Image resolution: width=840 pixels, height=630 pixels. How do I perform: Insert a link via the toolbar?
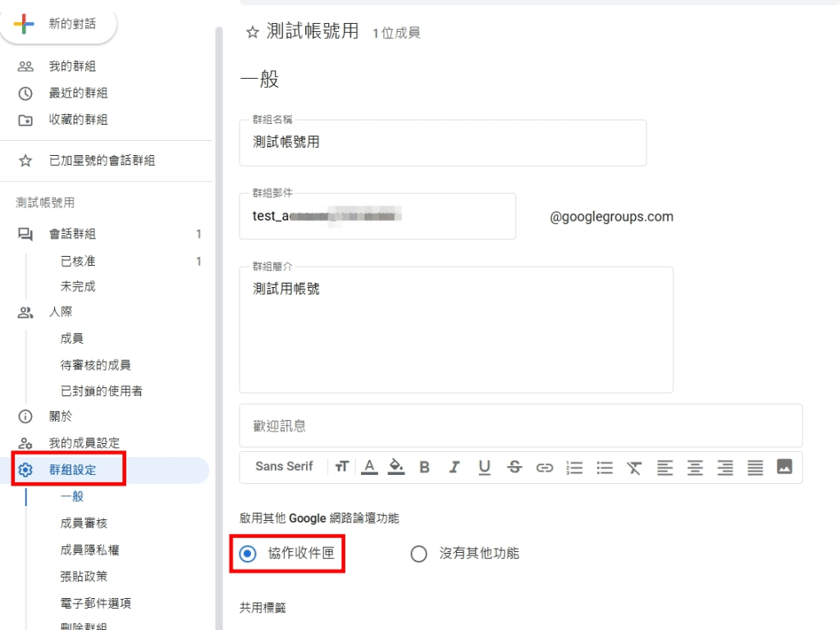545,467
